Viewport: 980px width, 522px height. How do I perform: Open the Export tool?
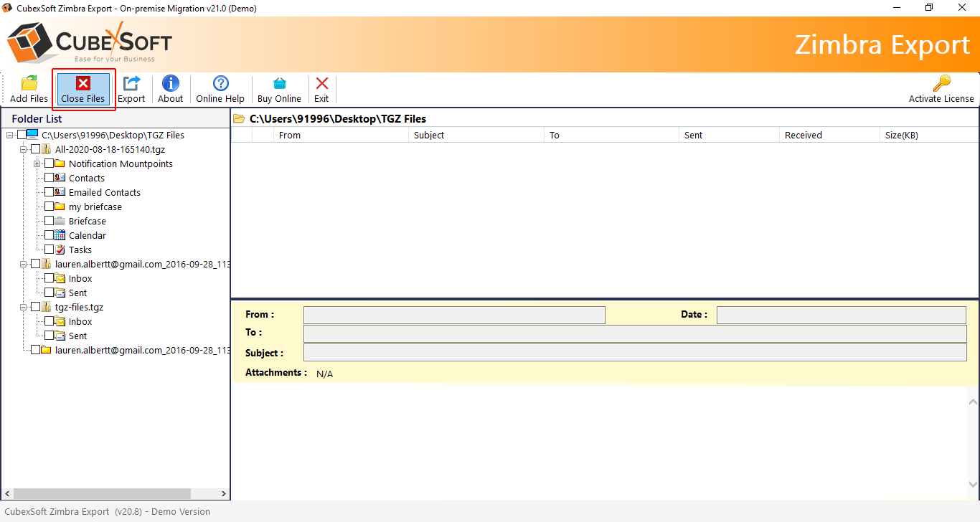[x=131, y=90]
